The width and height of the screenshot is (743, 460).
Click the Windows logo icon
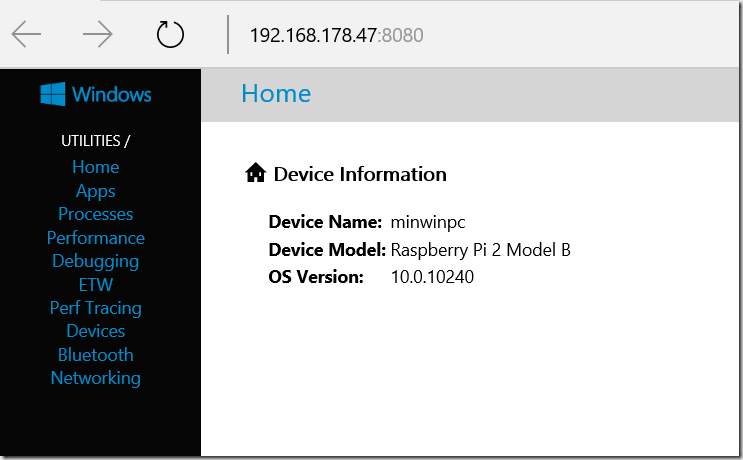tap(53, 94)
